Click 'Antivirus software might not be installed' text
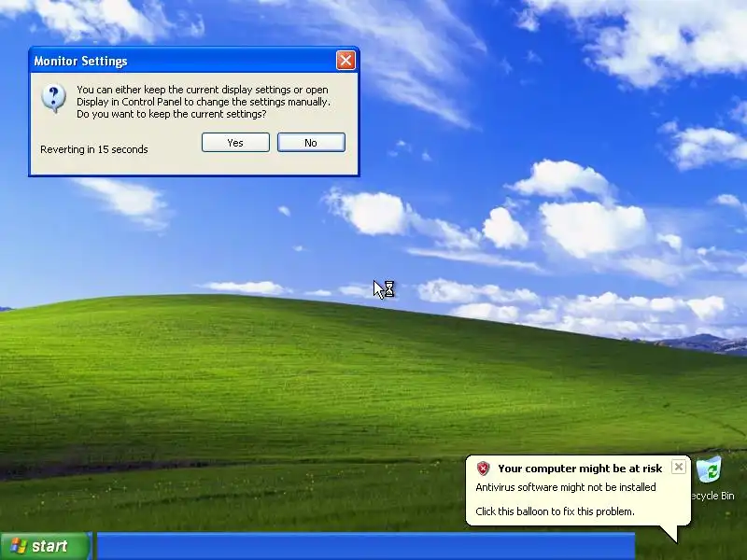This screenshot has width=747, height=560. pos(566,487)
